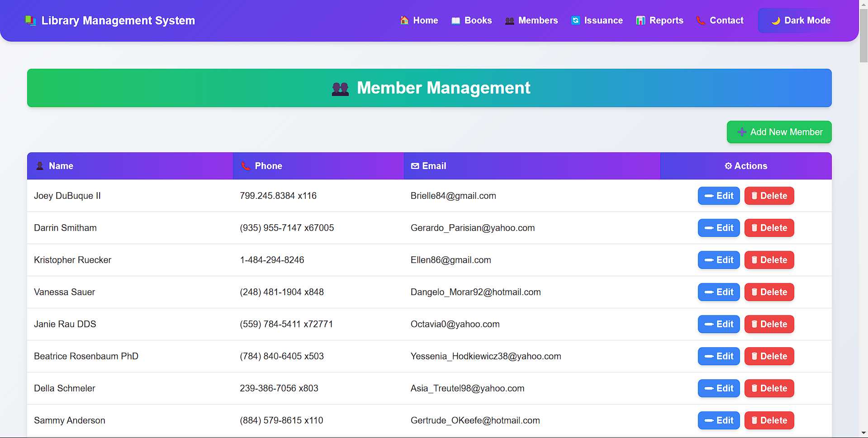Delete Beatrice Rosenbaum PhD entry

coord(769,356)
